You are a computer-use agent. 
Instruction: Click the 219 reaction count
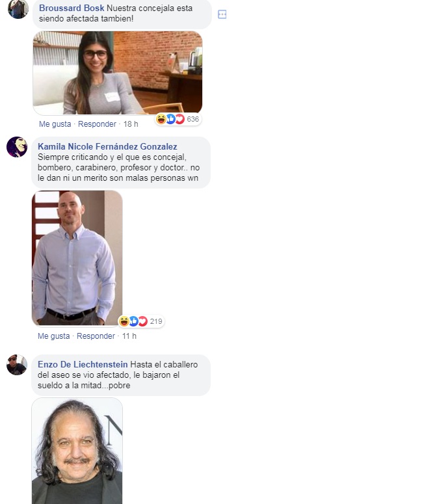point(156,321)
